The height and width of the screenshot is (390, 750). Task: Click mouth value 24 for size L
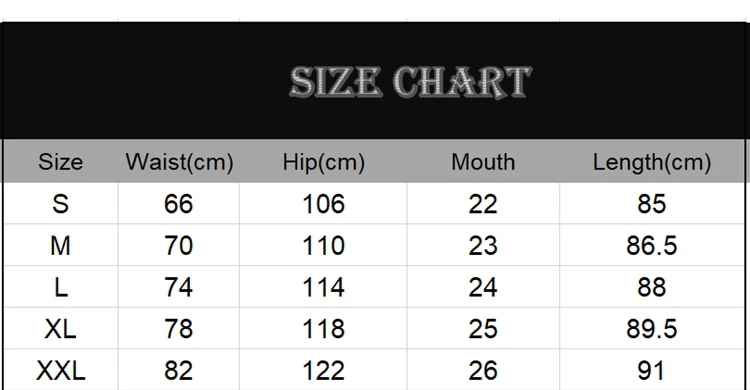click(x=483, y=287)
